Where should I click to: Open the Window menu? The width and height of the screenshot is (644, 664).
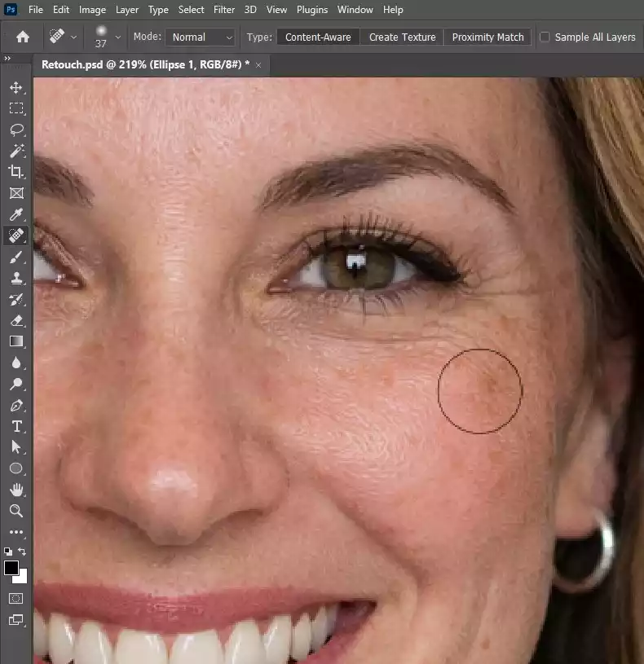[x=355, y=10]
